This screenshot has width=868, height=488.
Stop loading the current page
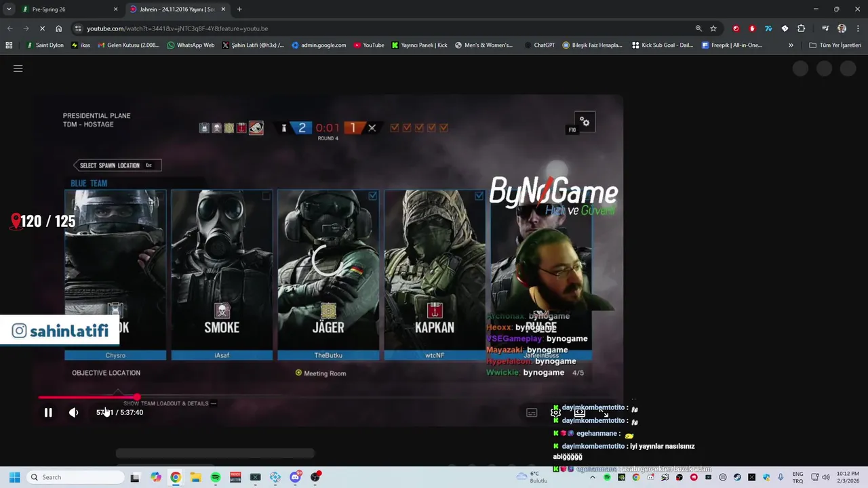tap(42, 28)
